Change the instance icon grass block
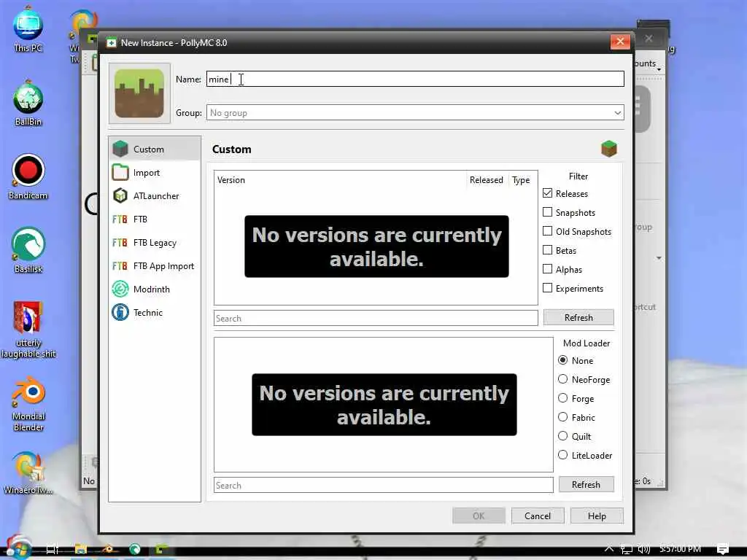 coord(139,93)
